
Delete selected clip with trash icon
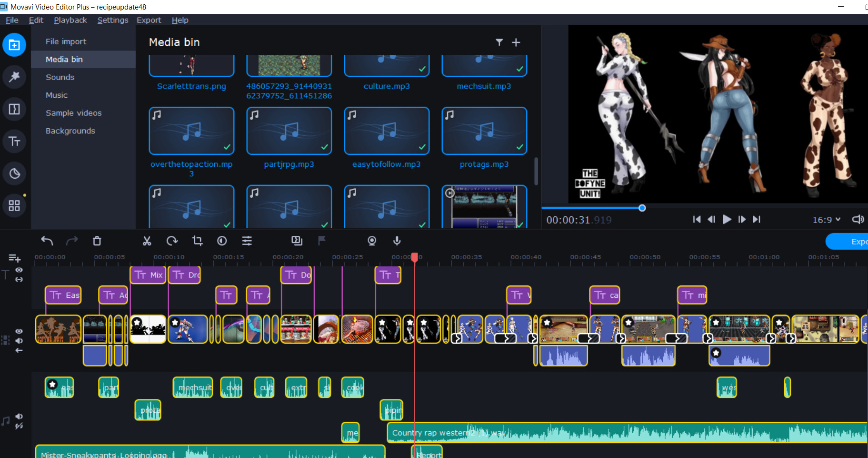(97, 241)
